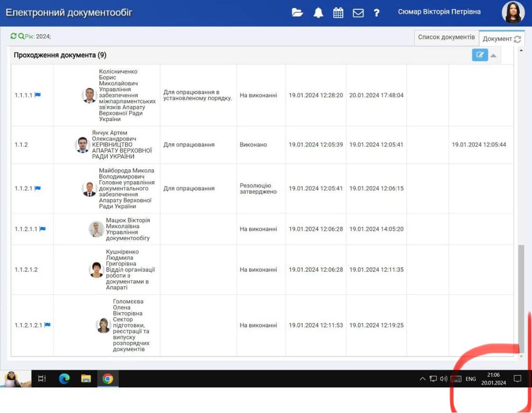
Task: Click status Резолюцію затверджено
Action: pyautogui.click(x=258, y=188)
